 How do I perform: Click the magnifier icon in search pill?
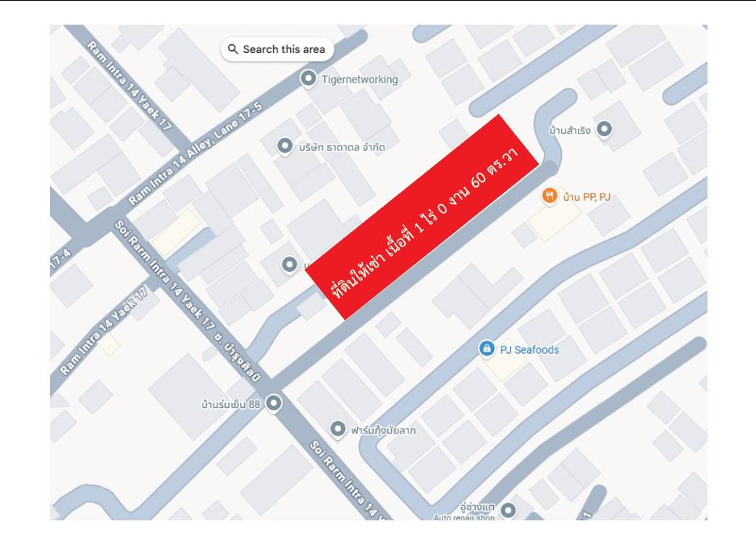click(233, 49)
